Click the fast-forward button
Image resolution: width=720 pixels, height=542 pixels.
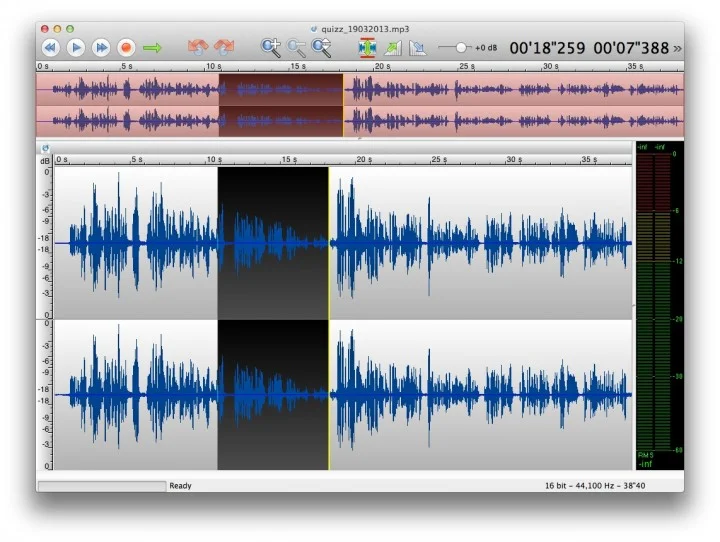coord(101,47)
